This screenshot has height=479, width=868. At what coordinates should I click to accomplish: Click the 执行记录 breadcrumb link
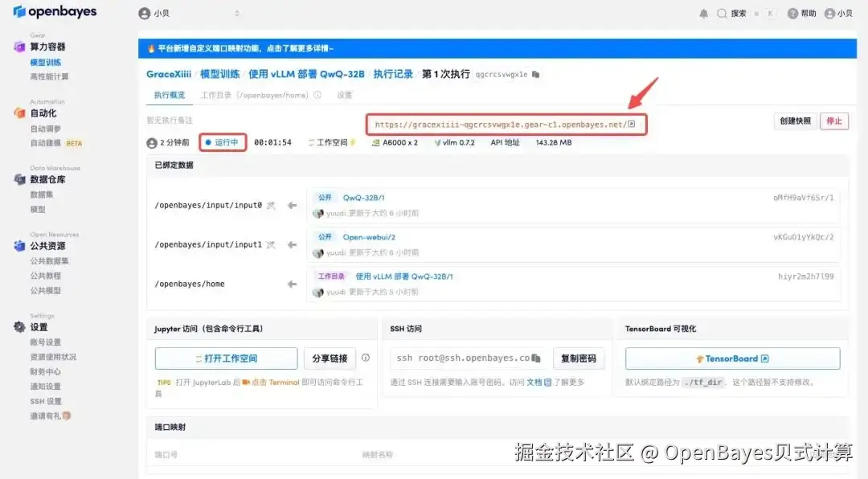(393, 74)
